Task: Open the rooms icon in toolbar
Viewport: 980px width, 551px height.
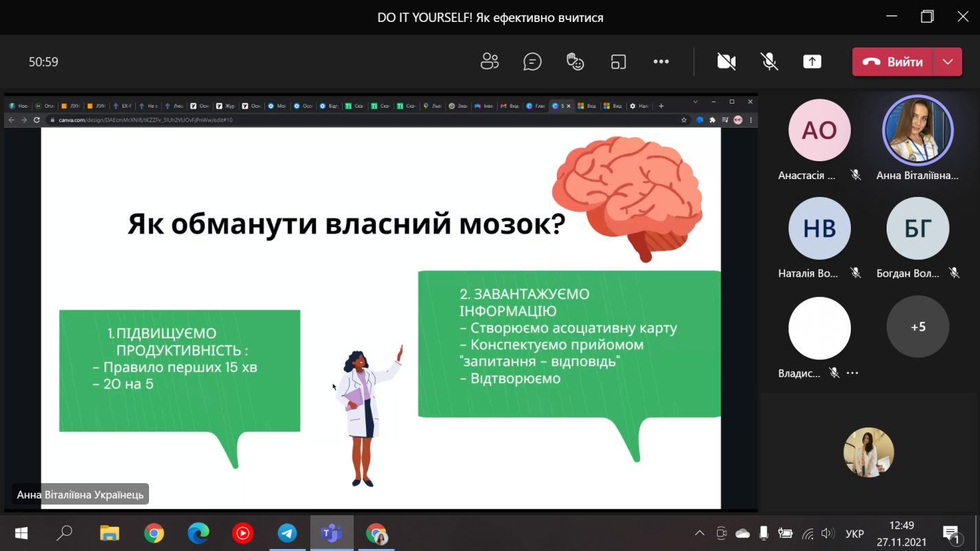Action: click(618, 62)
